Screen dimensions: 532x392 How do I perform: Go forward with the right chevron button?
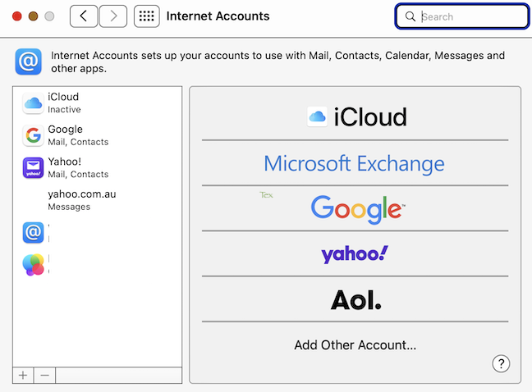[x=113, y=16]
